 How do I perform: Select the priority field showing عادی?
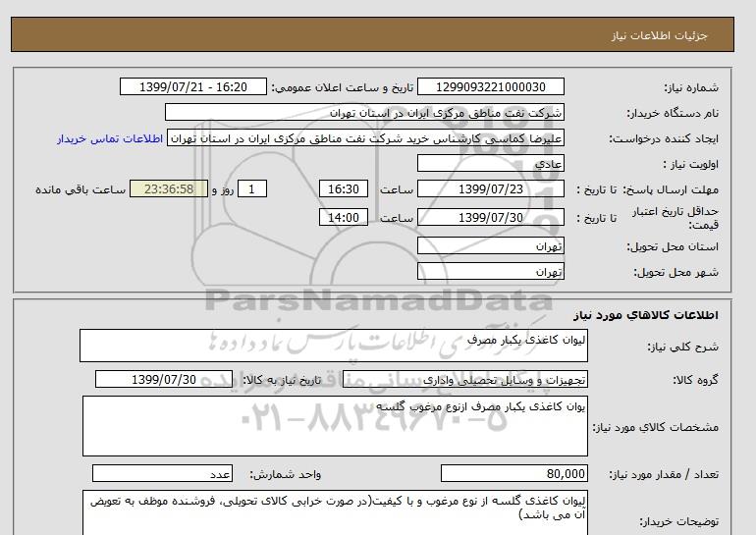point(490,163)
